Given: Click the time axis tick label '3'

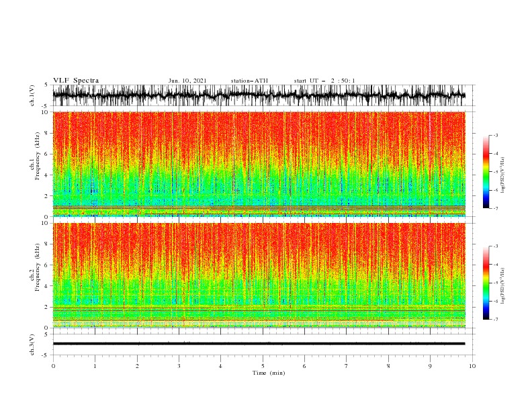Looking at the screenshot, I should coord(179,366).
